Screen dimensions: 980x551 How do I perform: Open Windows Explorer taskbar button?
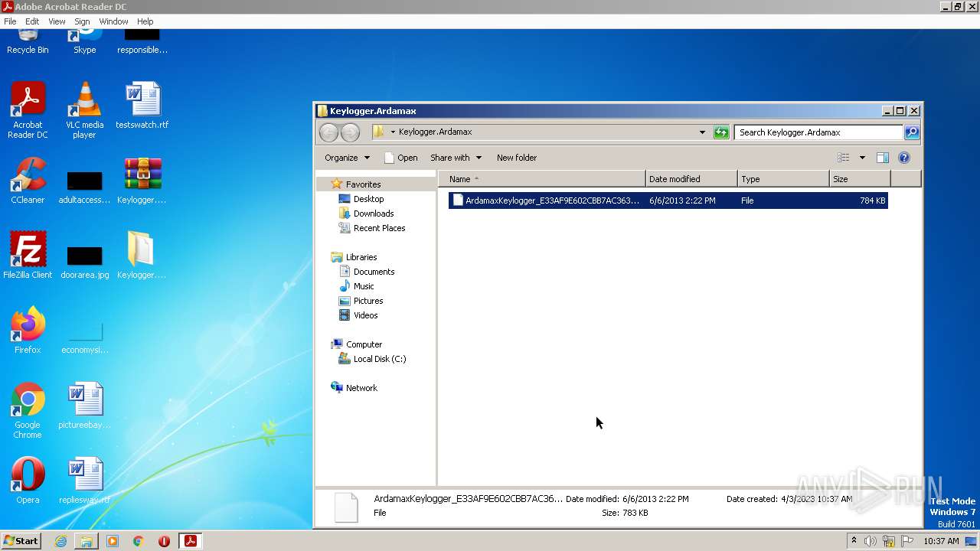point(87,541)
